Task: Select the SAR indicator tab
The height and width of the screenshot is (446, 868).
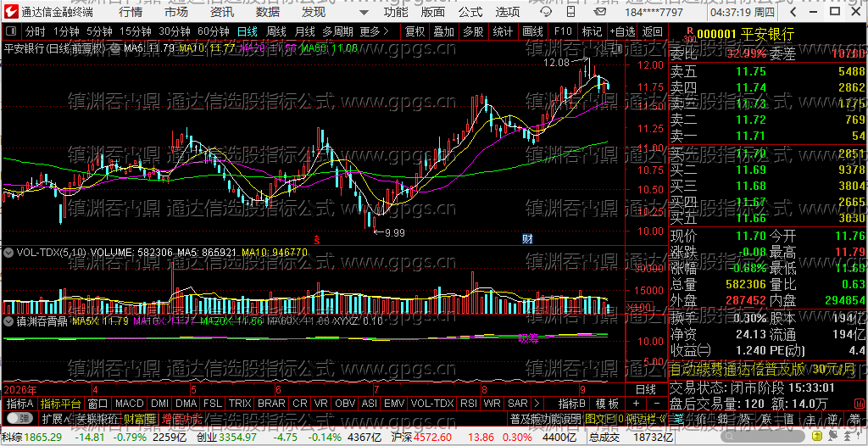Action: click(x=518, y=404)
